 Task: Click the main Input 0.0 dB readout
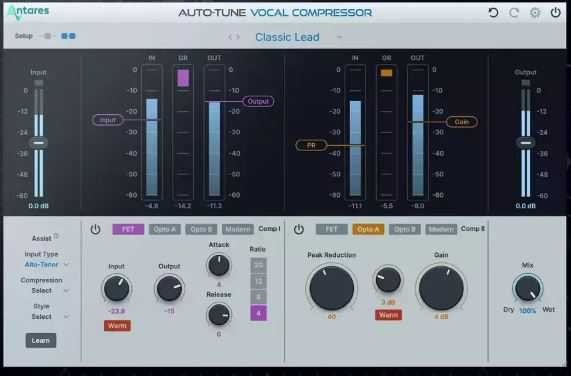[x=39, y=206]
